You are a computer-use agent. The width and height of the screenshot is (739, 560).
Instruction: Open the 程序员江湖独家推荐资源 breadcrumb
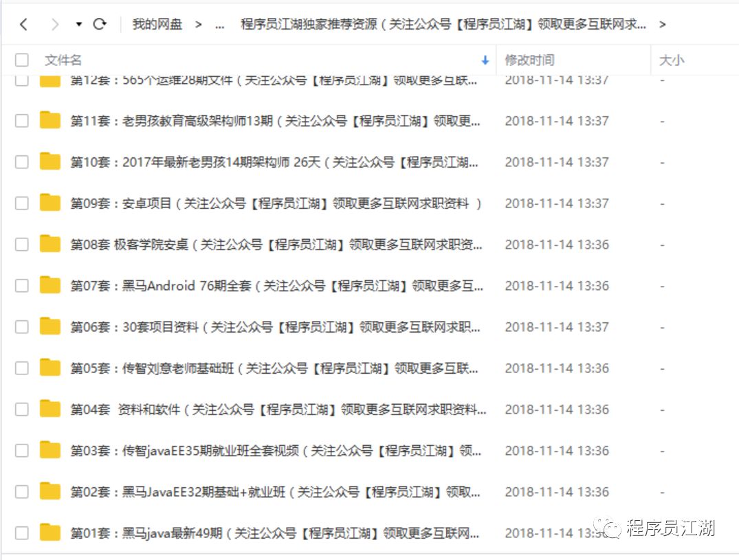[x=443, y=24]
